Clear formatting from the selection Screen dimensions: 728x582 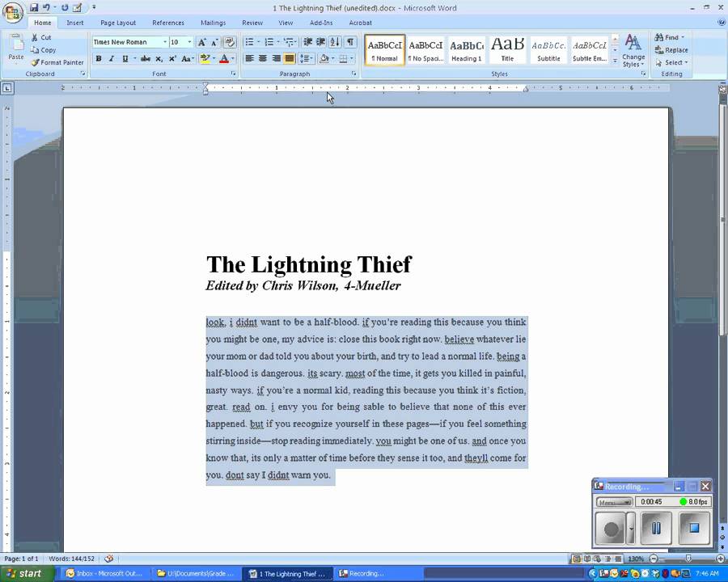point(230,42)
